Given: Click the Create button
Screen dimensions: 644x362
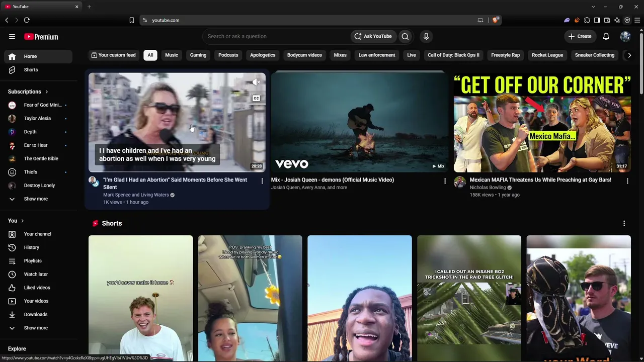Looking at the screenshot, I should [580, 36].
